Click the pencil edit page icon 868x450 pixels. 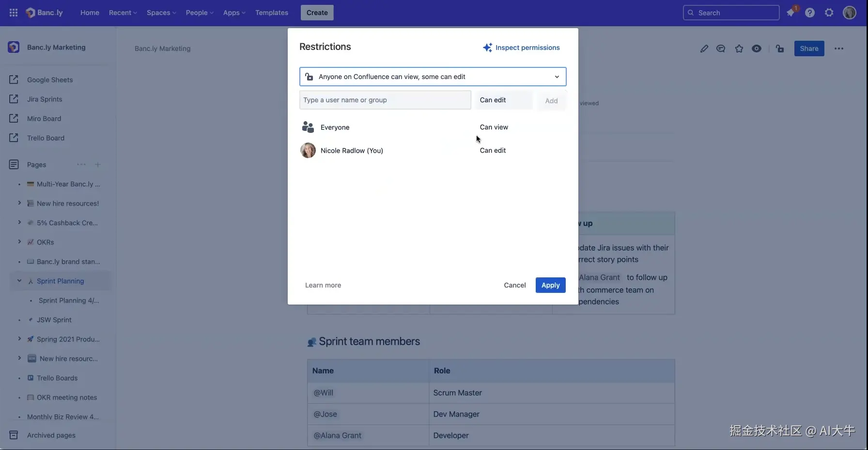pos(704,48)
